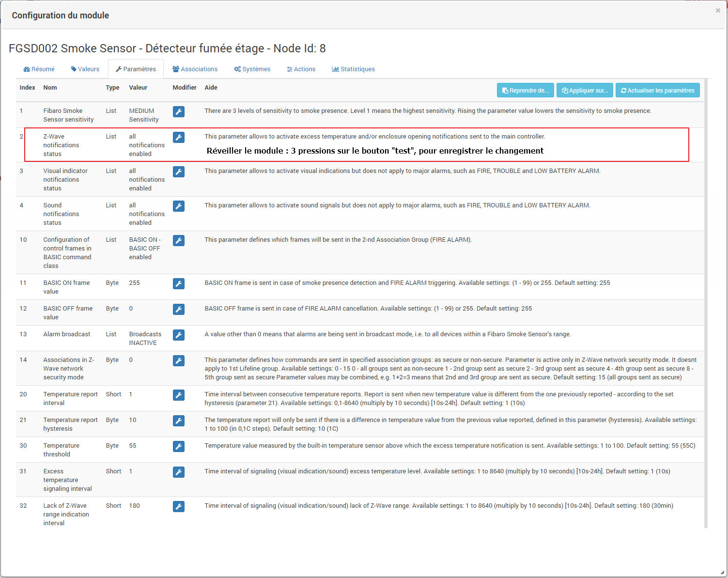Click the 'Index' column header
The width and height of the screenshot is (728, 578).
click(28, 88)
